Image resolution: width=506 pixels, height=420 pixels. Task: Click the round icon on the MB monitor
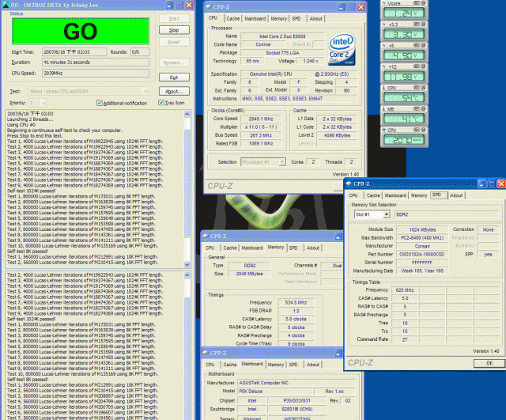(423, 109)
